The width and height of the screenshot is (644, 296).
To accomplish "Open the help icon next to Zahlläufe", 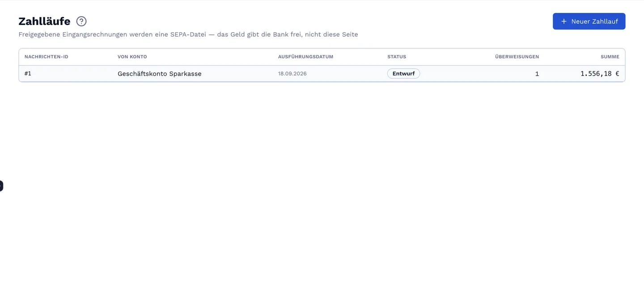I will [x=81, y=21].
